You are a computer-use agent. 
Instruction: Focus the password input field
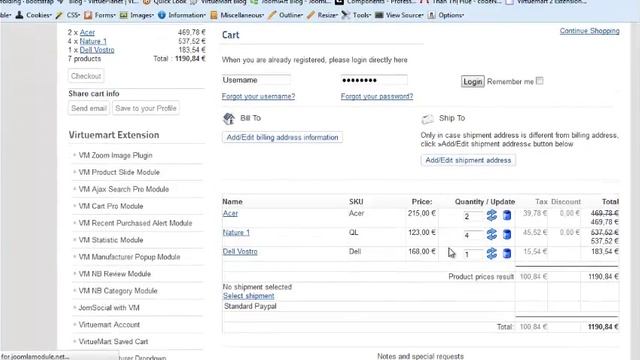(373, 80)
